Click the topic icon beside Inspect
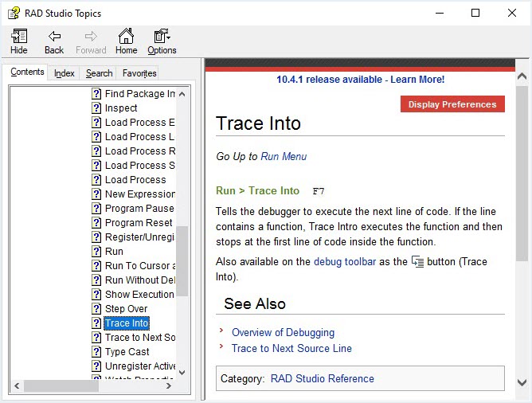Screen dimensions: 532x403 pos(96,108)
